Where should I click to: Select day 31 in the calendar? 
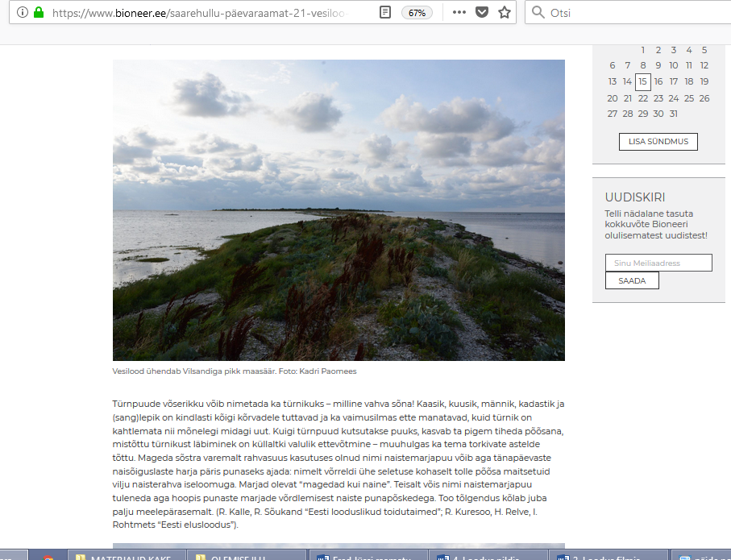pos(673,114)
